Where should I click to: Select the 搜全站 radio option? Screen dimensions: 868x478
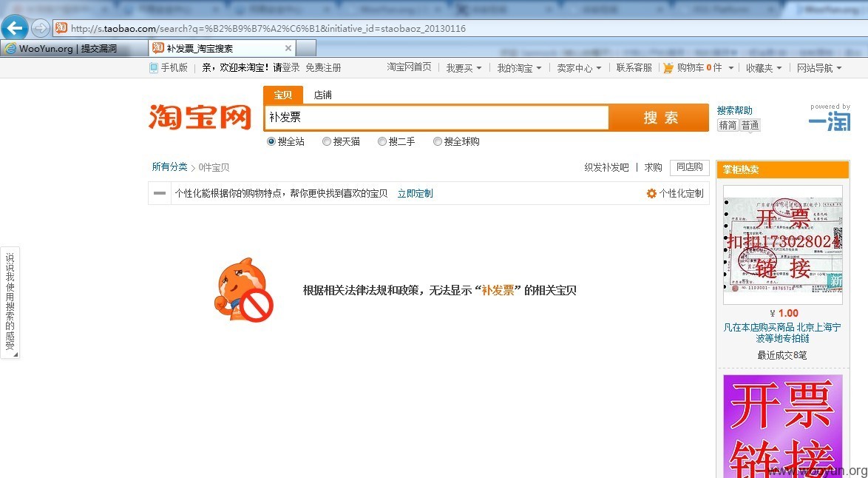[271, 142]
